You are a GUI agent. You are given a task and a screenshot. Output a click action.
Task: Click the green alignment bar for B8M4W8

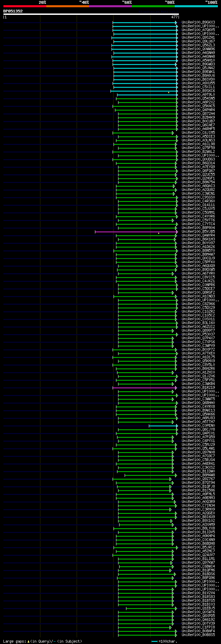(x=151, y=475)
